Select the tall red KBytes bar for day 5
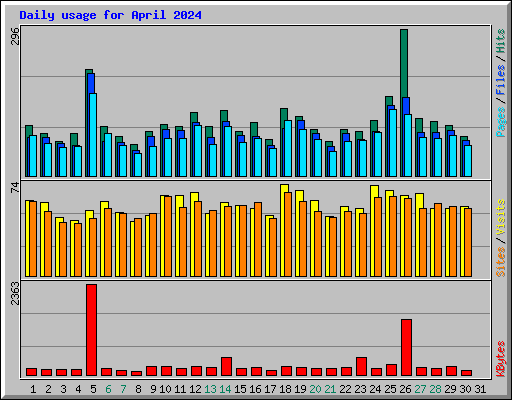The width and height of the screenshot is (512, 400). (92, 330)
